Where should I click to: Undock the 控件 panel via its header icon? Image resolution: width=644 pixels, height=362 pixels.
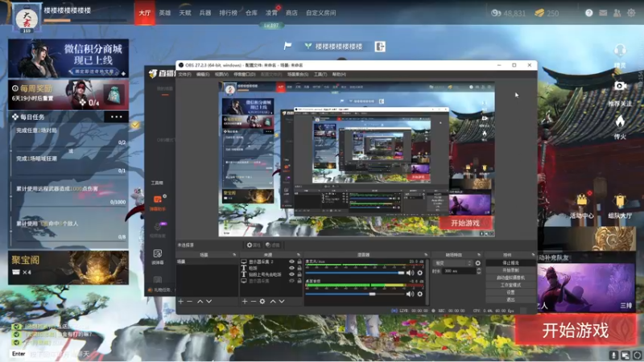[533, 255]
